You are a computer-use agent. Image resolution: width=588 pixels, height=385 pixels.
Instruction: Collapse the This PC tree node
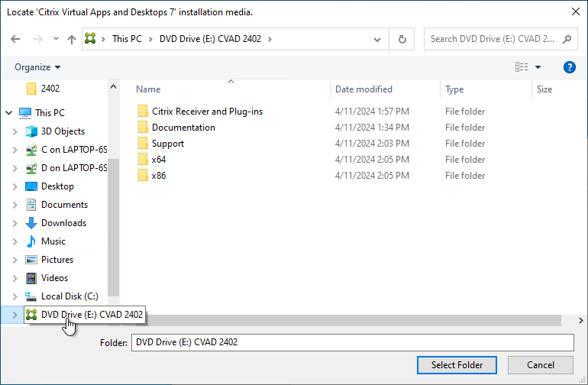(9, 113)
